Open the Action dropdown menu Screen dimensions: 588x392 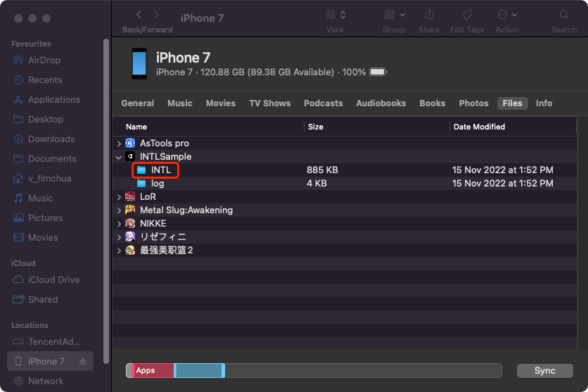(506, 15)
